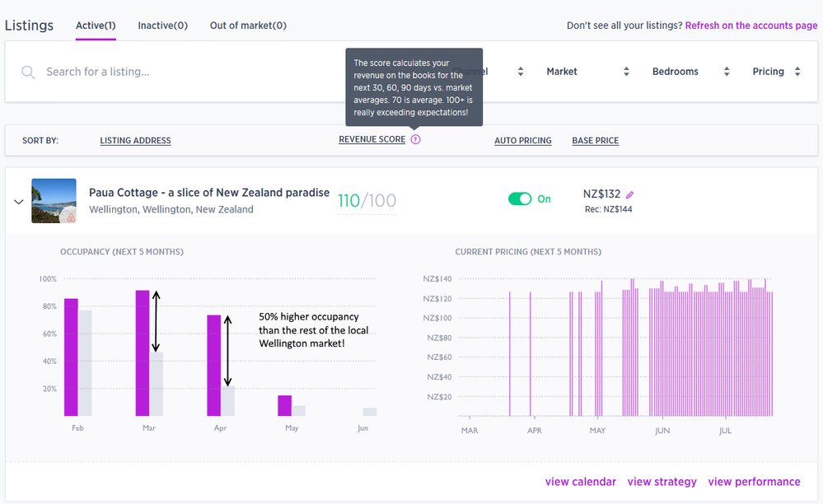
Task: Click the pencil icon to edit base price
Action: pos(630,195)
